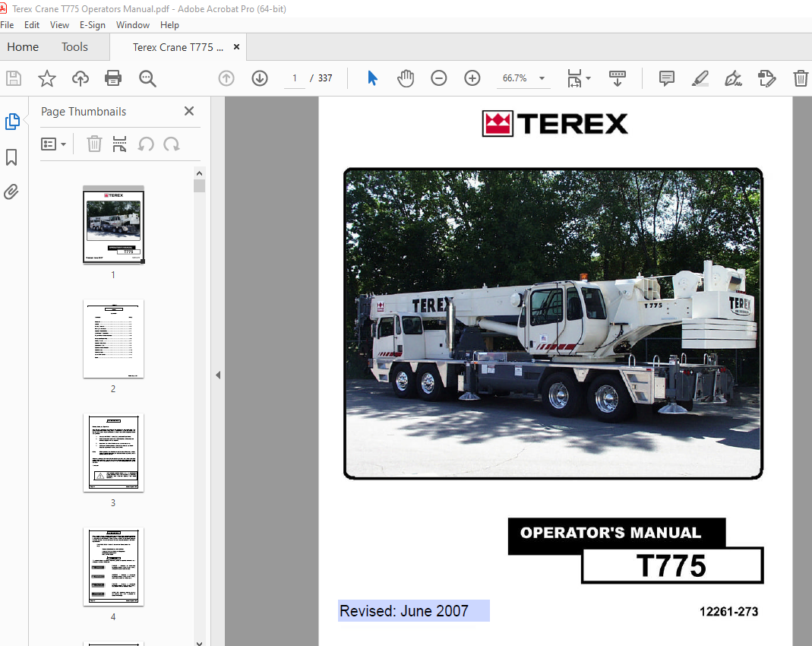Screen dimensions: 812x646
Task: Go to previous page arrow
Action: (226, 78)
